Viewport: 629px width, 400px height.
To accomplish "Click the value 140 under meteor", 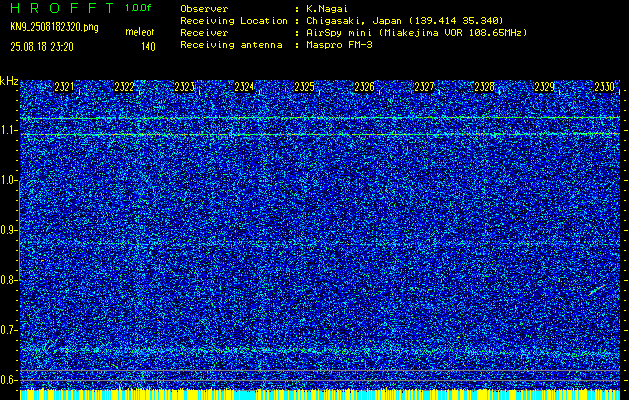I will pyautogui.click(x=148, y=47).
